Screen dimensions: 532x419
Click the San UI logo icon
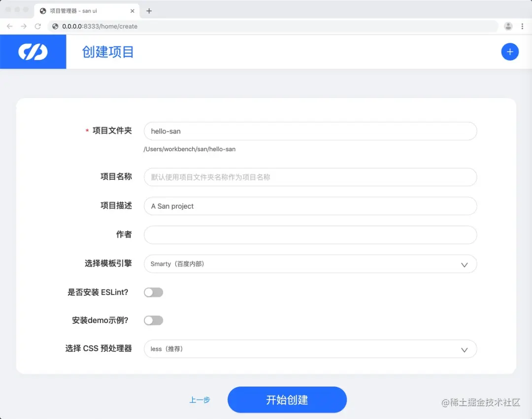coord(33,51)
